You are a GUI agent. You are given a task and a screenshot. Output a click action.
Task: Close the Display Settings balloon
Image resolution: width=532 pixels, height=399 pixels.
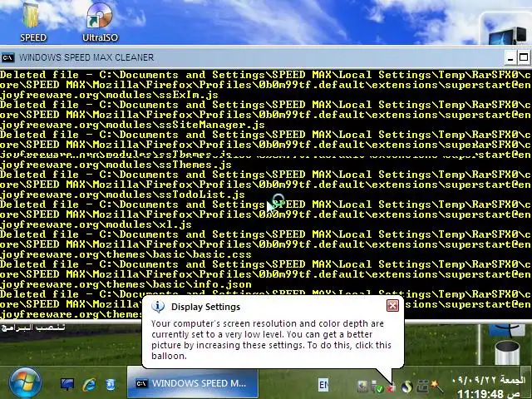[x=392, y=306]
